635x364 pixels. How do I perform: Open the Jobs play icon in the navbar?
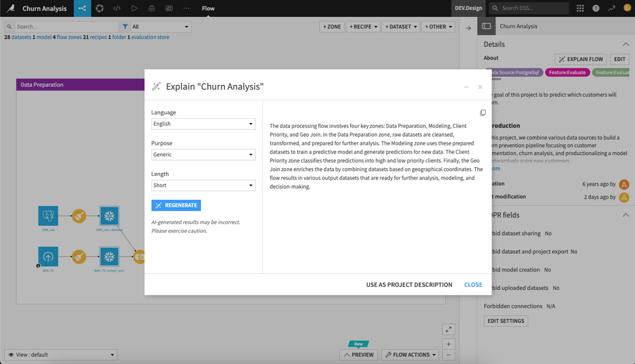(133, 8)
